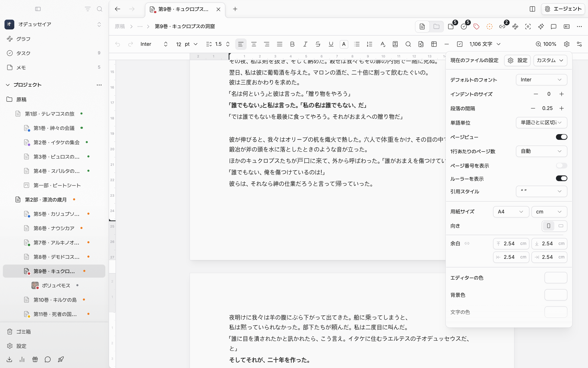
Task: Open the カスタム preset dropdown
Action: (x=550, y=60)
